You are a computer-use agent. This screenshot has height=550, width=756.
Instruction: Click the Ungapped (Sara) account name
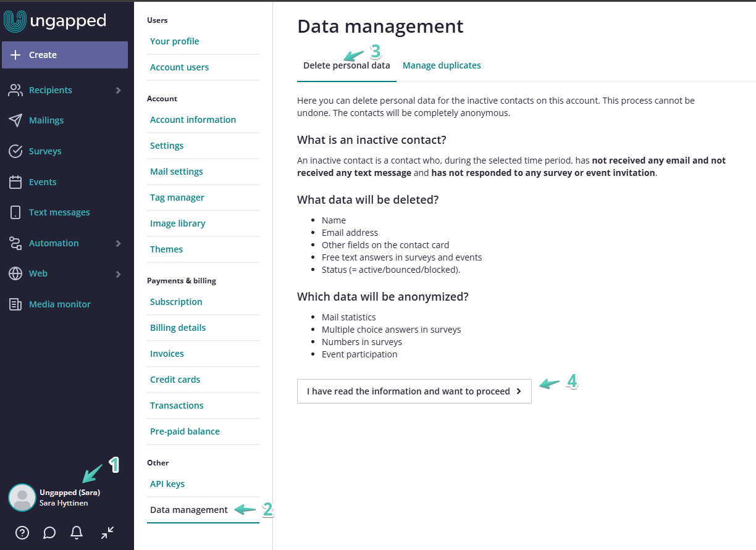click(x=70, y=493)
